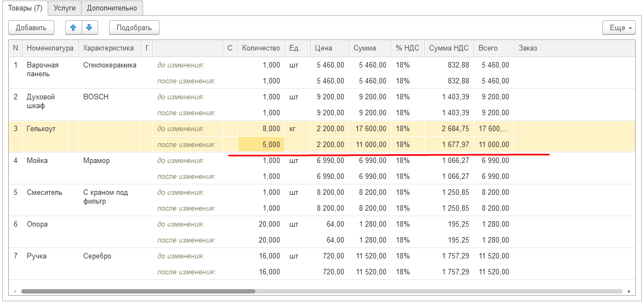Screen dimensions: 644x304
Task: Switch to the Услуги tab
Action: (65, 7)
